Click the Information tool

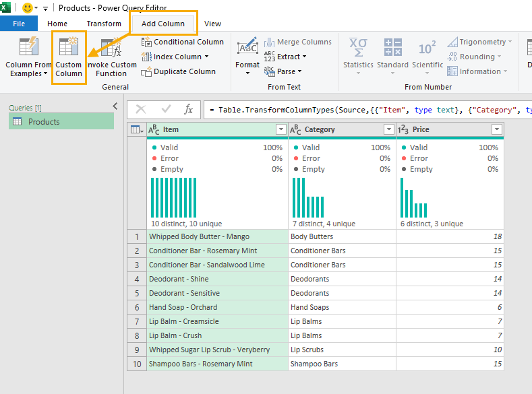click(477, 71)
